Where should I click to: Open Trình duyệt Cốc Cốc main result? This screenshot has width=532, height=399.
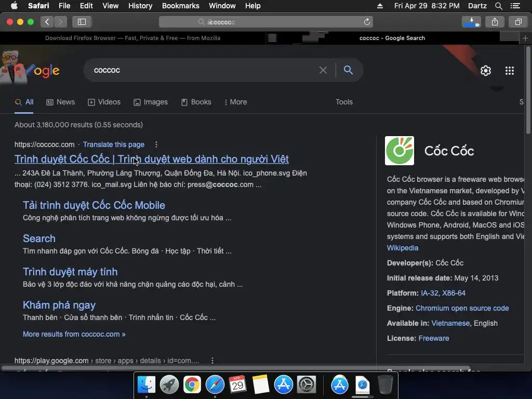(x=152, y=159)
